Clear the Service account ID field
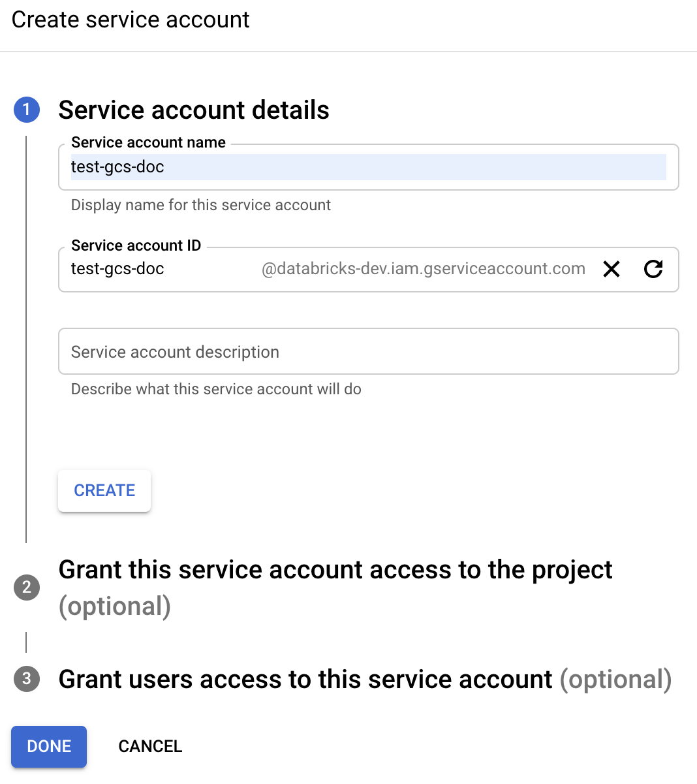697x784 pixels. (x=611, y=269)
